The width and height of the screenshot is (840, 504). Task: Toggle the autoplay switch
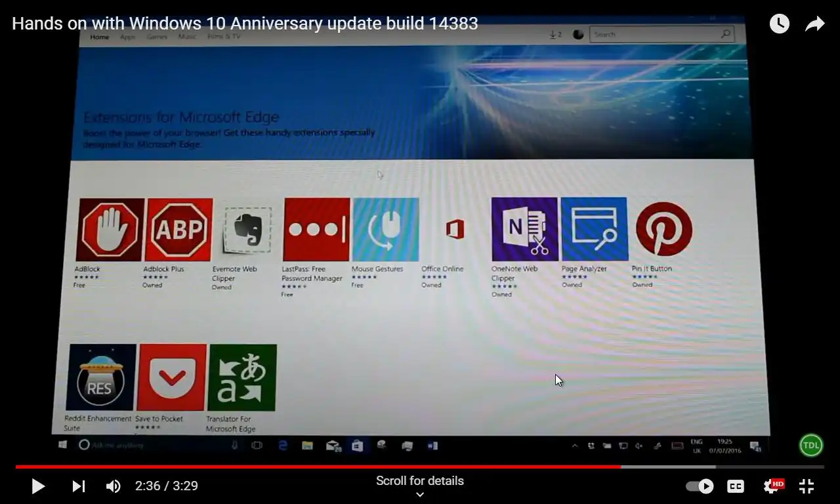click(700, 486)
